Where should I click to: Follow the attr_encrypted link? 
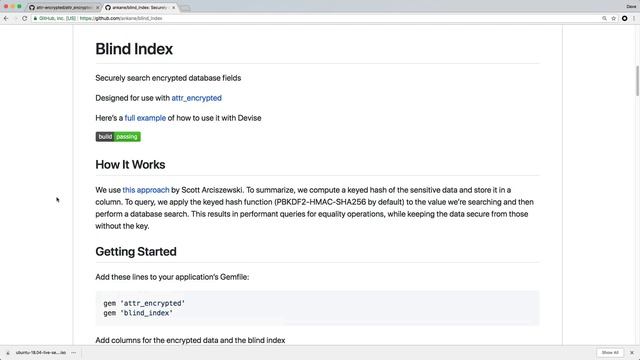[196, 98]
